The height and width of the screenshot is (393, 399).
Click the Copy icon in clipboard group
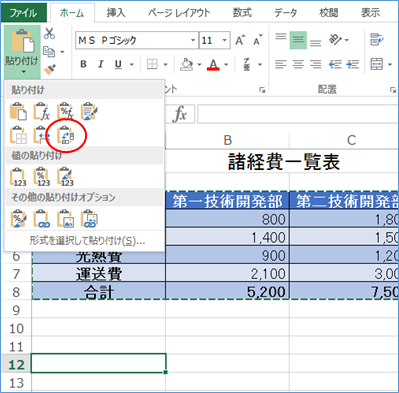49,52
